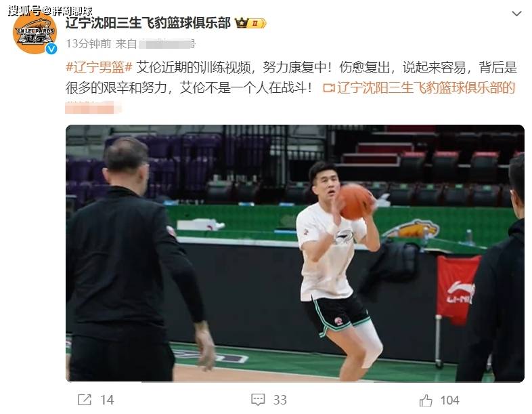
Task: Open the basketball training photo
Action: point(295,253)
